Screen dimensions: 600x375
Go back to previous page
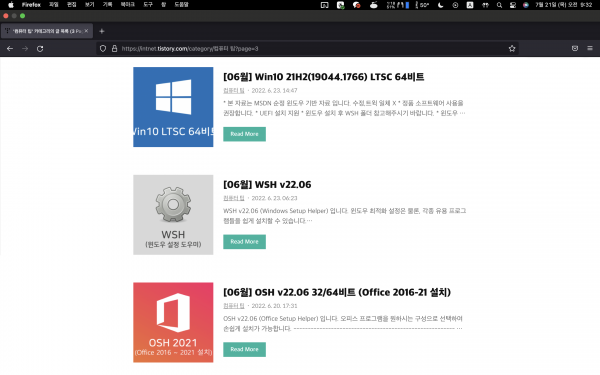[10, 49]
